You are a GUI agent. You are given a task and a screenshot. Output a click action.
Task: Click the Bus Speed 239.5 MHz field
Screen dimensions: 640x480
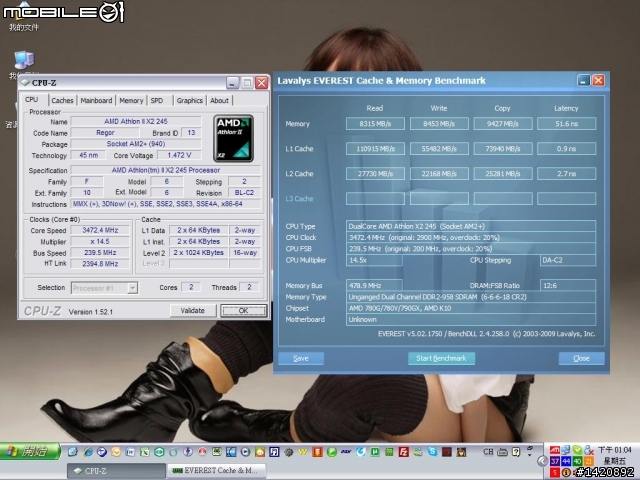pyautogui.click(x=100, y=253)
